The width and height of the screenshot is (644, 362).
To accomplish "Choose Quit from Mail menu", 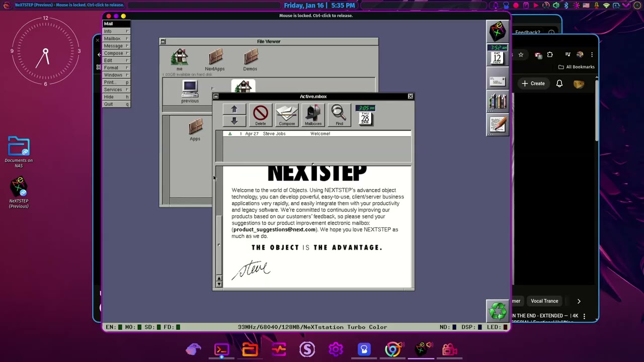I will [x=116, y=104].
